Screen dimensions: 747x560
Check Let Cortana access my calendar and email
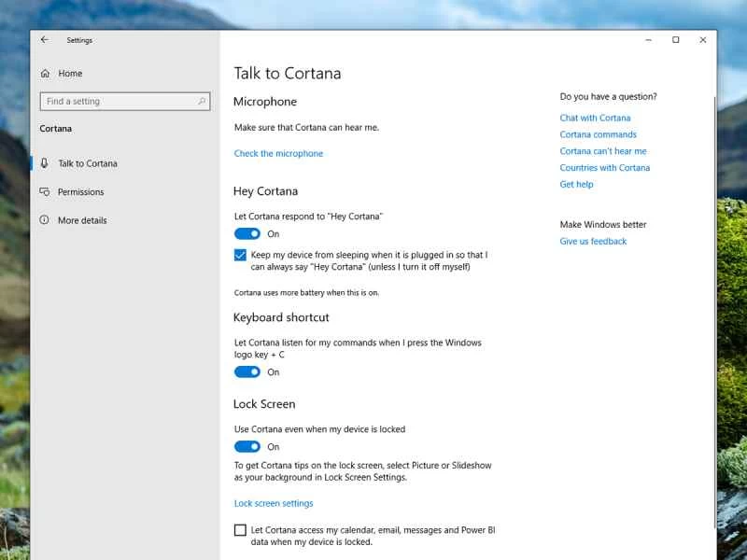tap(239, 530)
